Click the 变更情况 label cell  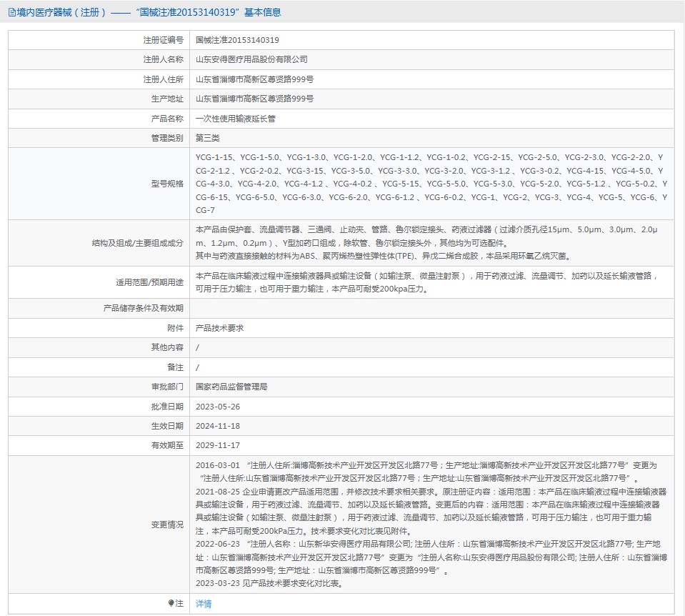point(99,525)
